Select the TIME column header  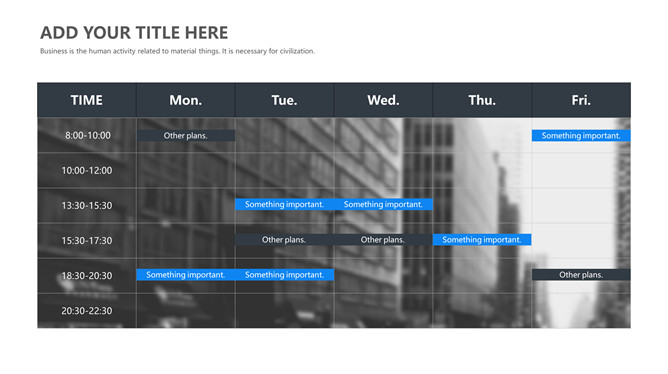coord(87,100)
